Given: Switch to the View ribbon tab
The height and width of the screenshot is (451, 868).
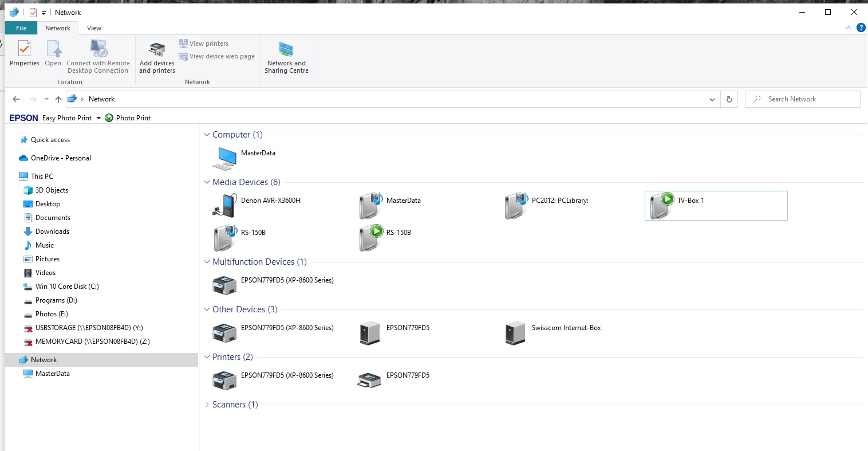Looking at the screenshot, I should point(94,28).
